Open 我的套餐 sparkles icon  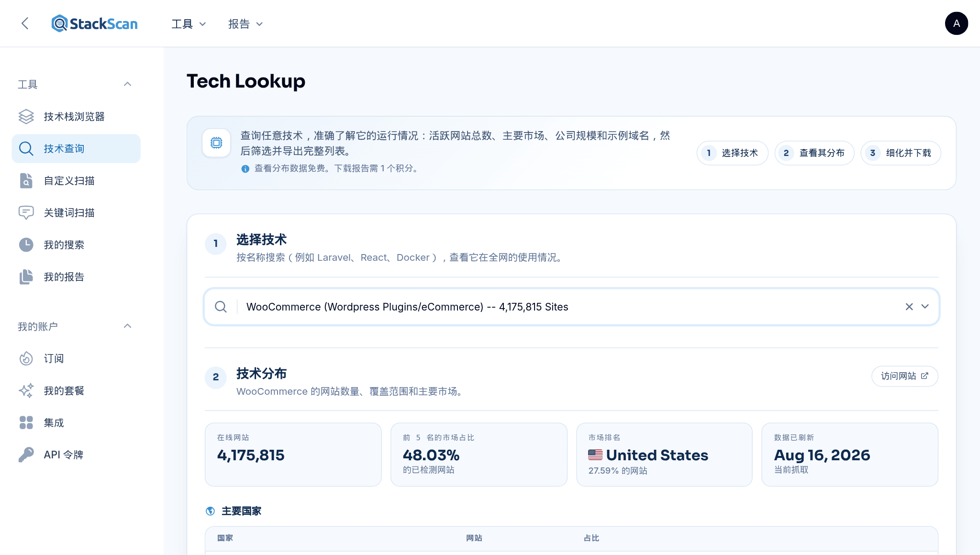click(26, 390)
